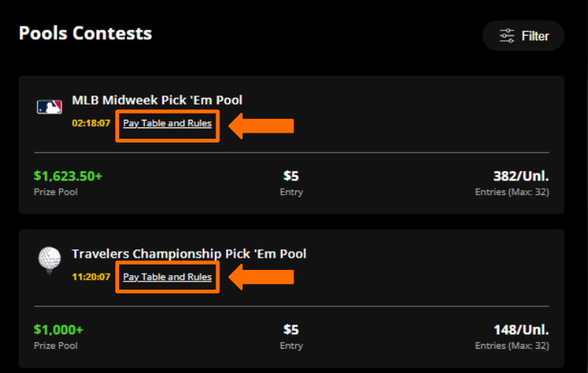Image resolution: width=588 pixels, height=373 pixels.
Task: Click the MLB logo icon
Action: pos(49,107)
